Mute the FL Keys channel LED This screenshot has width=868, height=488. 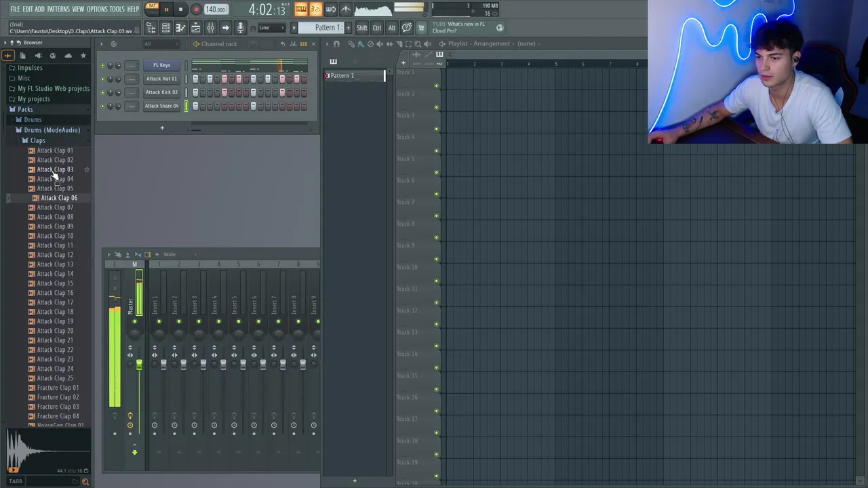point(102,66)
